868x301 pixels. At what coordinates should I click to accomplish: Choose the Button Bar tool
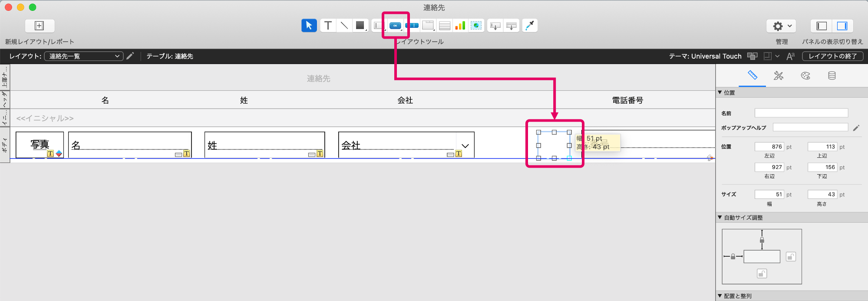[412, 26]
